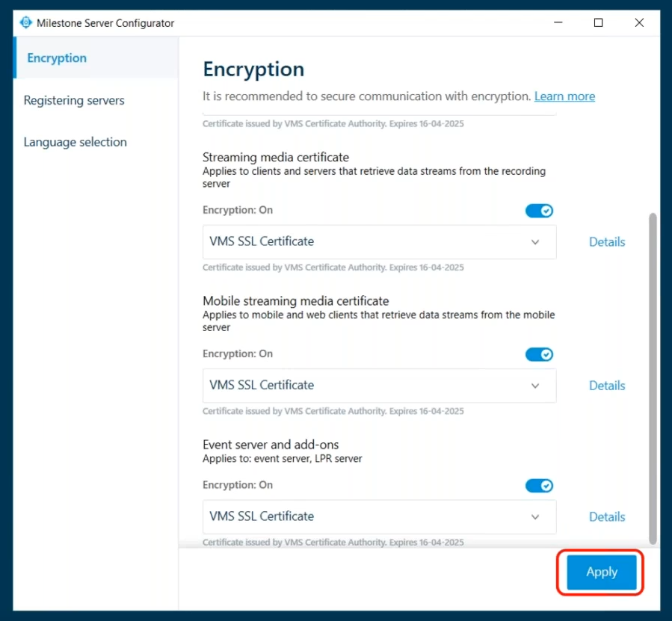Follow the Learn more link
The height and width of the screenshot is (621, 672).
[x=564, y=96]
